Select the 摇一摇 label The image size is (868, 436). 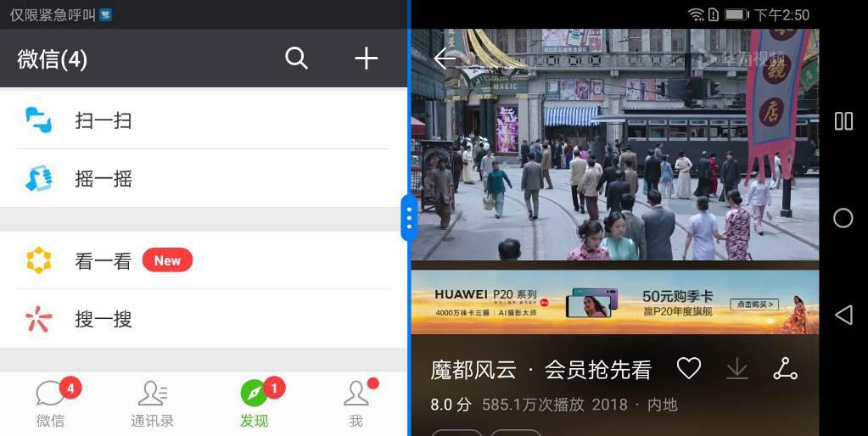(x=104, y=179)
